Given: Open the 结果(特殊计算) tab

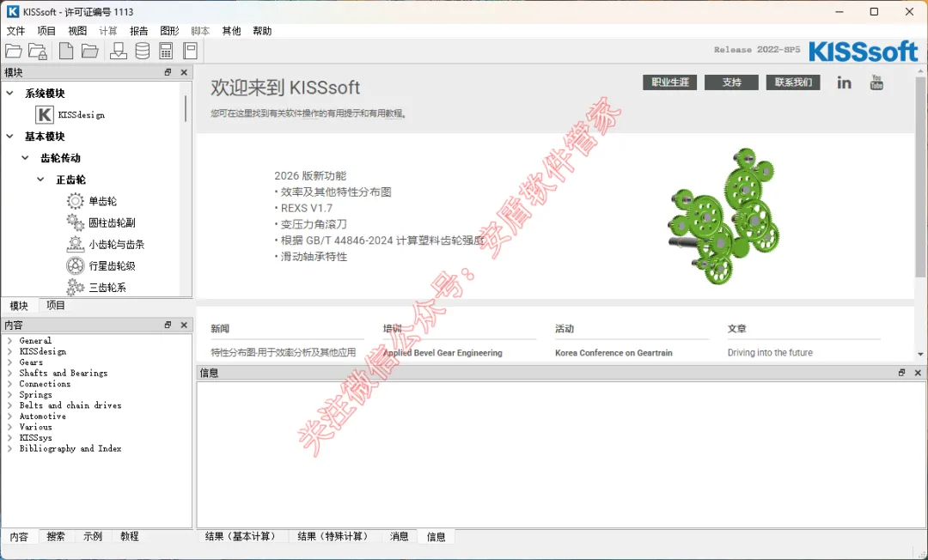Looking at the screenshot, I should pyautogui.click(x=335, y=536).
